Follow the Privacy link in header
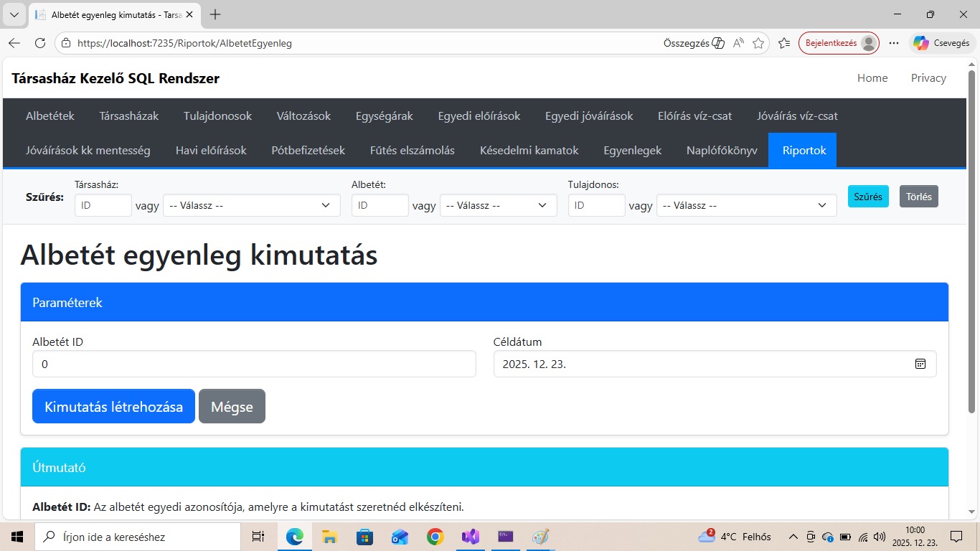 point(928,78)
